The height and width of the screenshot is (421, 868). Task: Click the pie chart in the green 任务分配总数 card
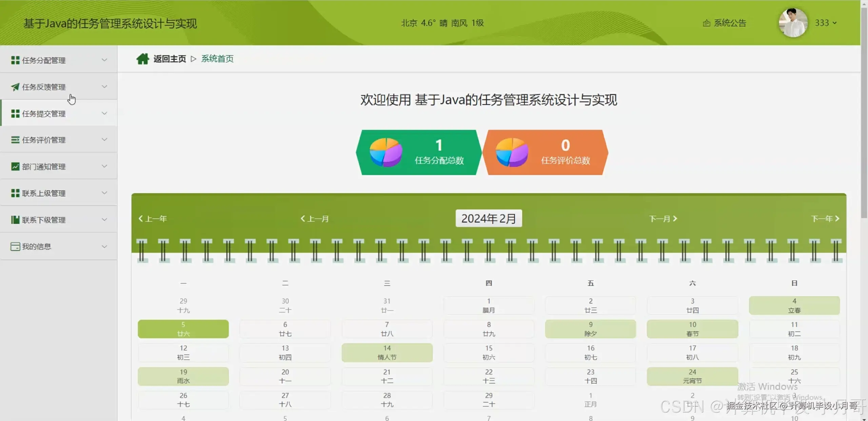(x=386, y=152)
